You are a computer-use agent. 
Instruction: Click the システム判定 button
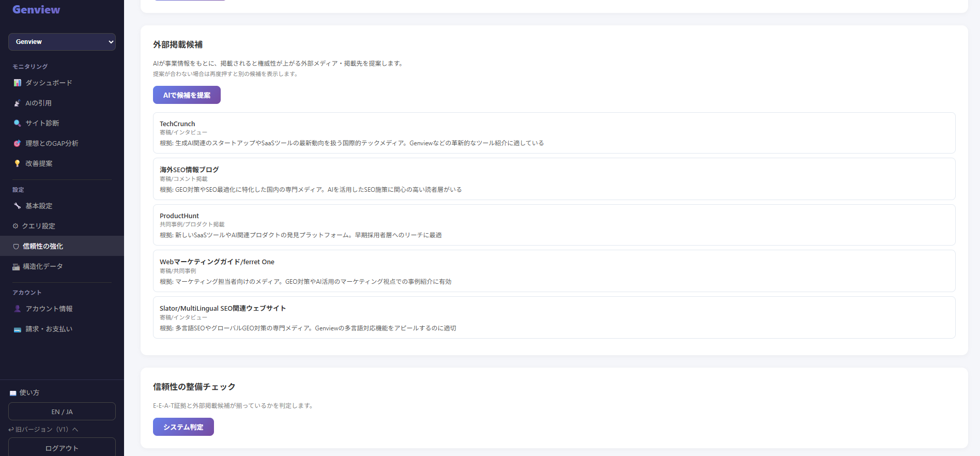pos(183,427)
